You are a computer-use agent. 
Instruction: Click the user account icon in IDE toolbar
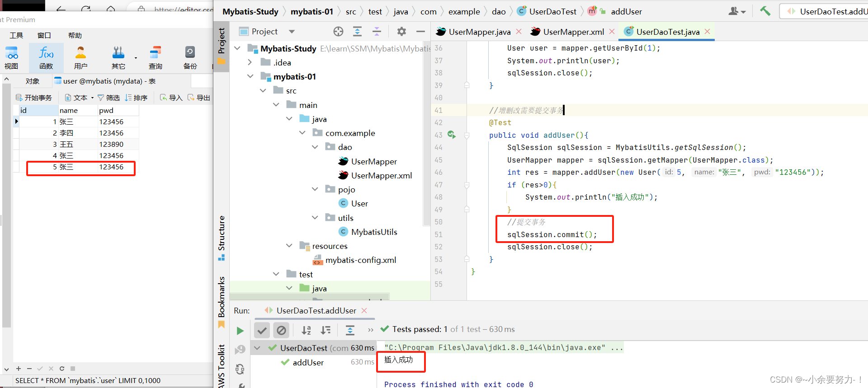[736, 11]
